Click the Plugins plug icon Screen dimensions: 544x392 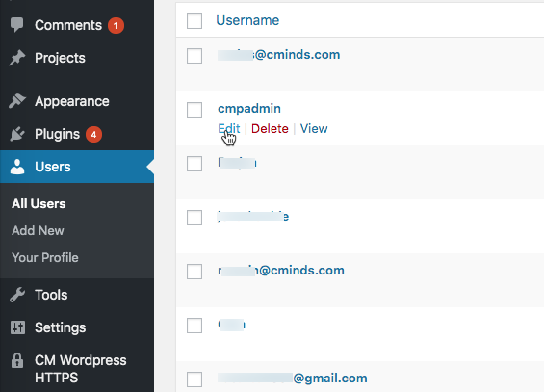17,134
